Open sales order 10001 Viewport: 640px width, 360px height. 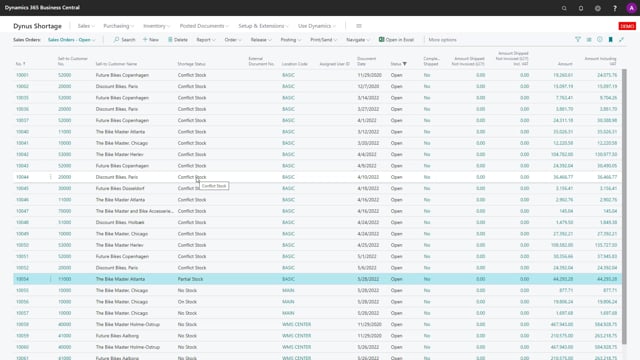[x=22, y=75]
